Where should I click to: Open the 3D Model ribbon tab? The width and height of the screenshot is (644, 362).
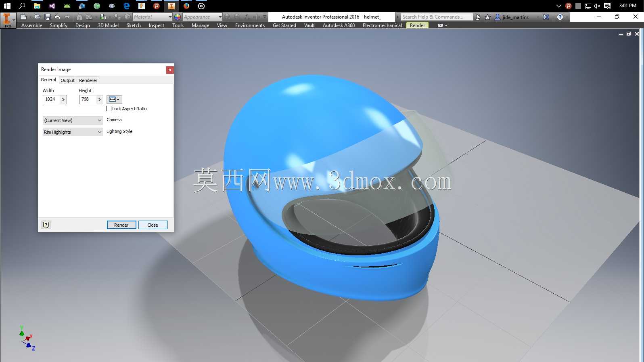pos(108,25)
